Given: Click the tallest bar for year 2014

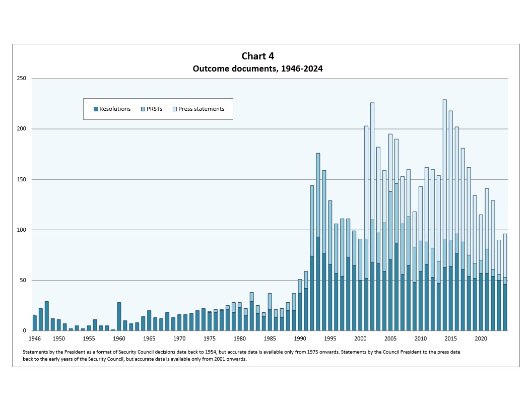Looking at the screenshot, I should 445,215.
